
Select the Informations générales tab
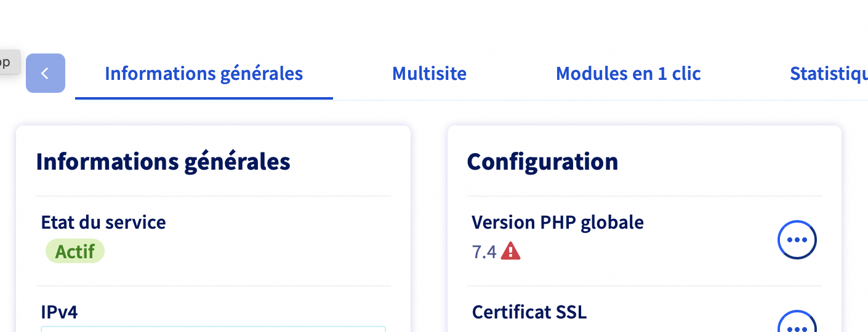(x=204, y=74)
